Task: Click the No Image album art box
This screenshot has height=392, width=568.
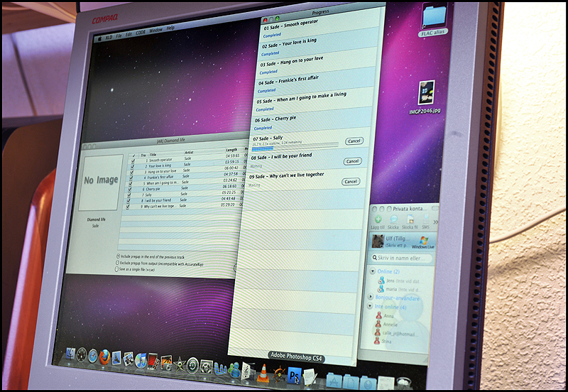Action: pyautogui.click(x=100, y=182)
